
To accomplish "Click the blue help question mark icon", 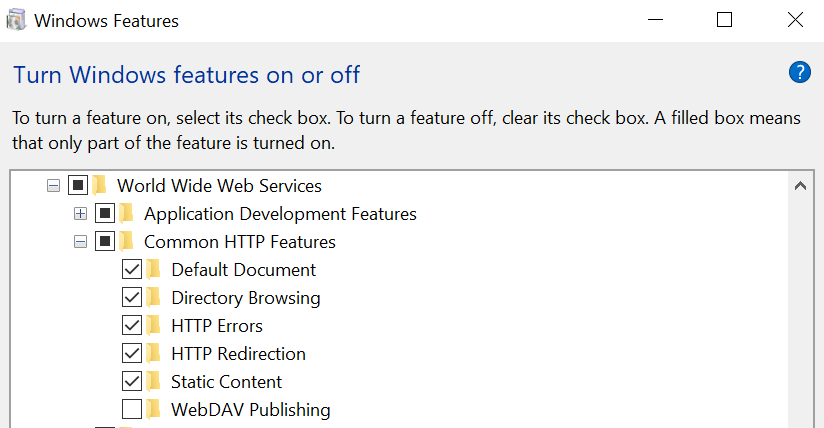I will coord(799,72).
